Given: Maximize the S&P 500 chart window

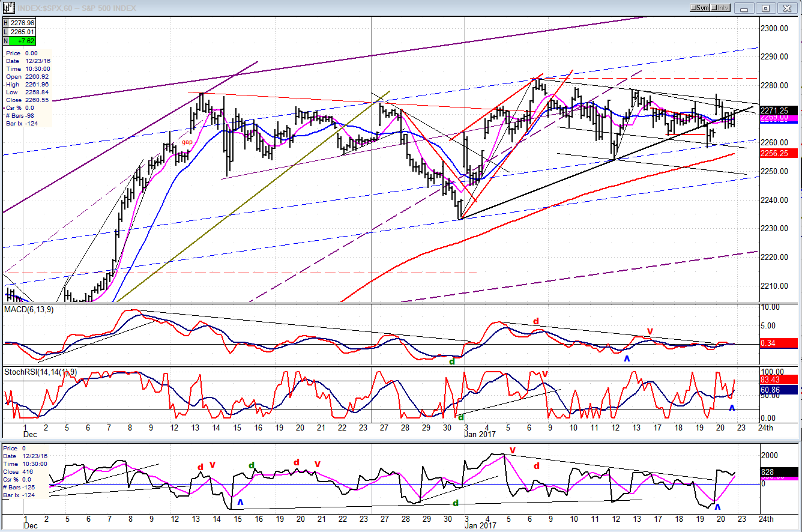Looking at the screenshot, I should (x=766, y=8).
